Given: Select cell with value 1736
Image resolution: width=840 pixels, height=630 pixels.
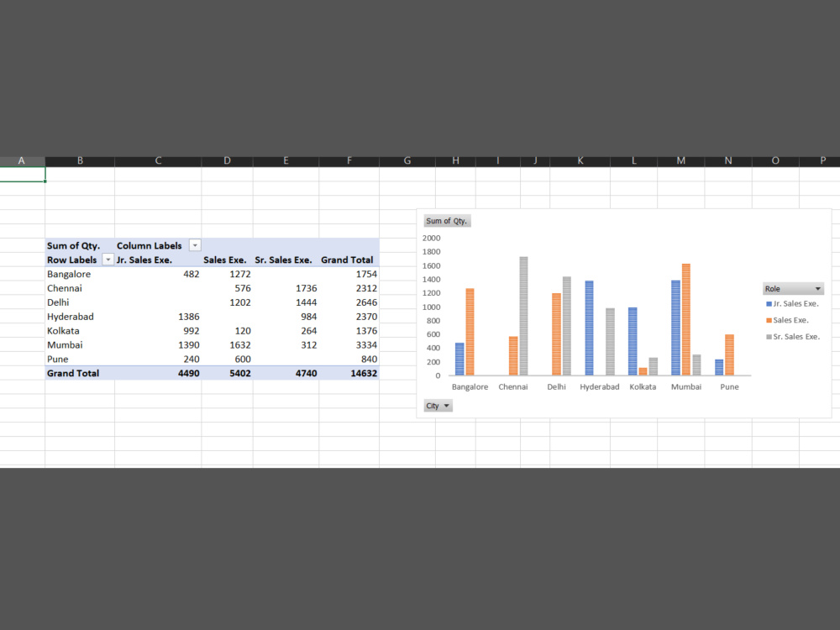Looking at the screenshot, I should click(x=286, y=288).
